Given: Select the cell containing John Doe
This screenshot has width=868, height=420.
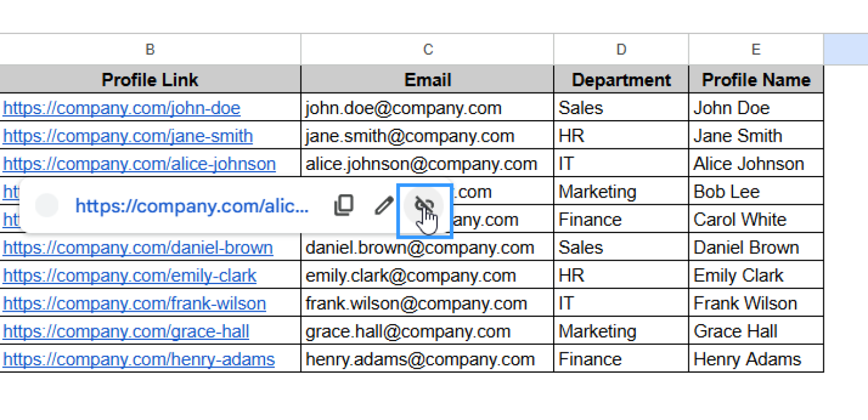Looking at the screenshot, I should 756,108.
